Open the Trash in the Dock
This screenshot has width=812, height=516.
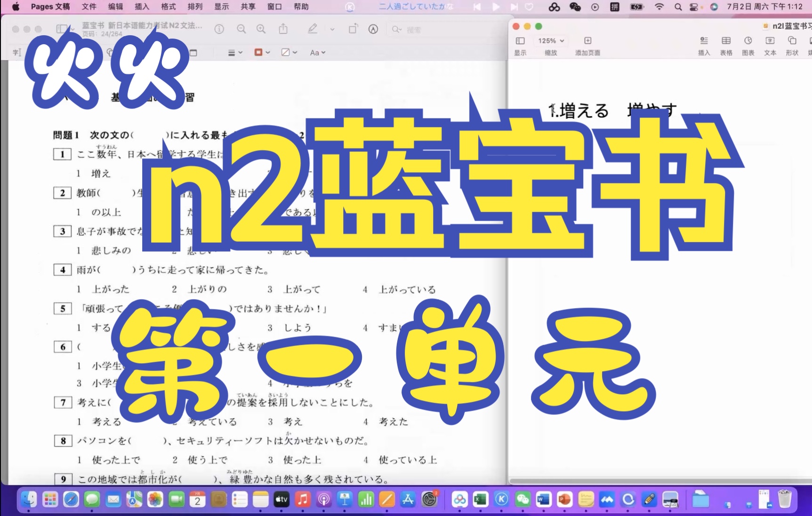[785, 499]
